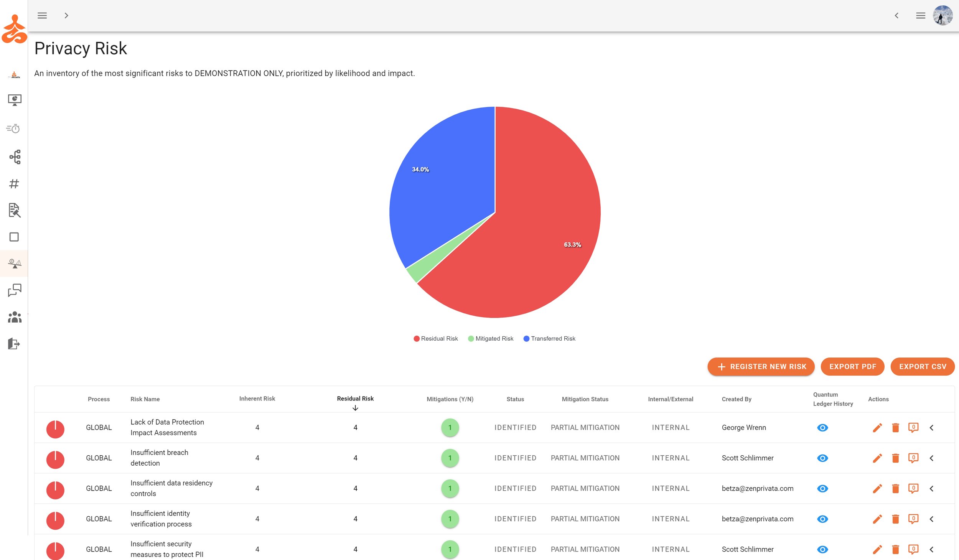Edit the Insufficient breach detection risk

(x=877, y=458)
